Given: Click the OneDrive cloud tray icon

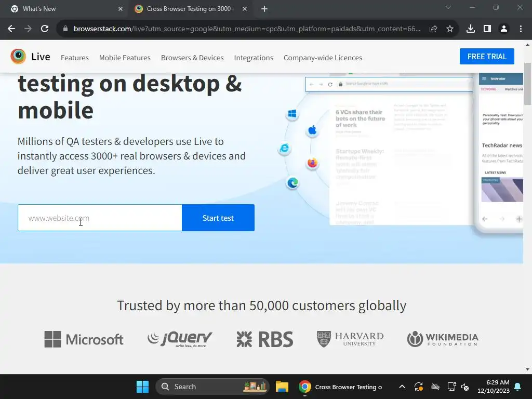Looking at the screenshot, I should [x=435, y=387].
